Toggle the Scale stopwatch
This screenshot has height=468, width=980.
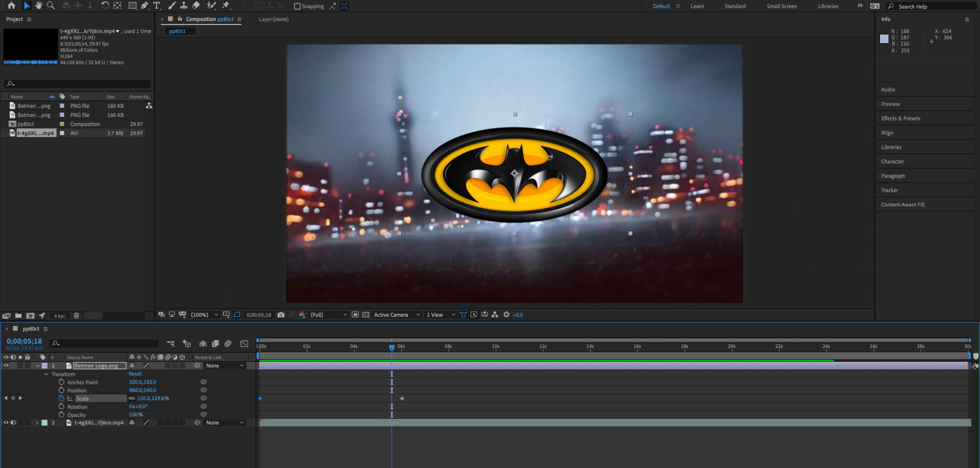click(x=62, y=399)
